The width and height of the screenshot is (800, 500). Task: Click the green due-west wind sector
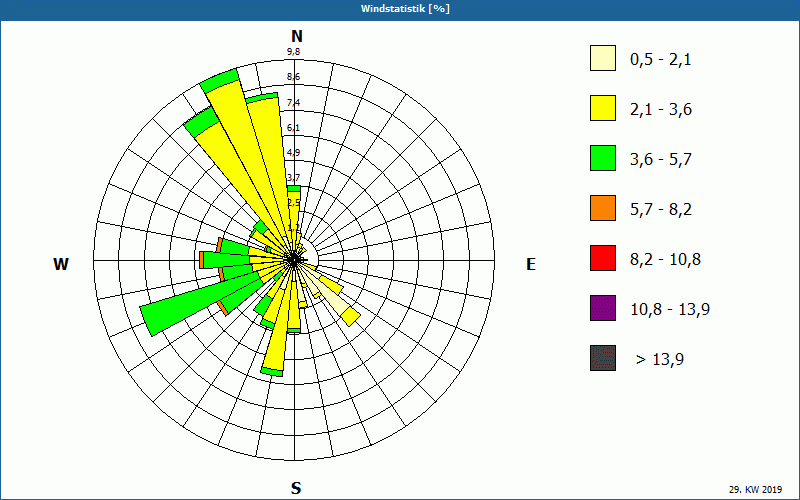tap(227, 260)
